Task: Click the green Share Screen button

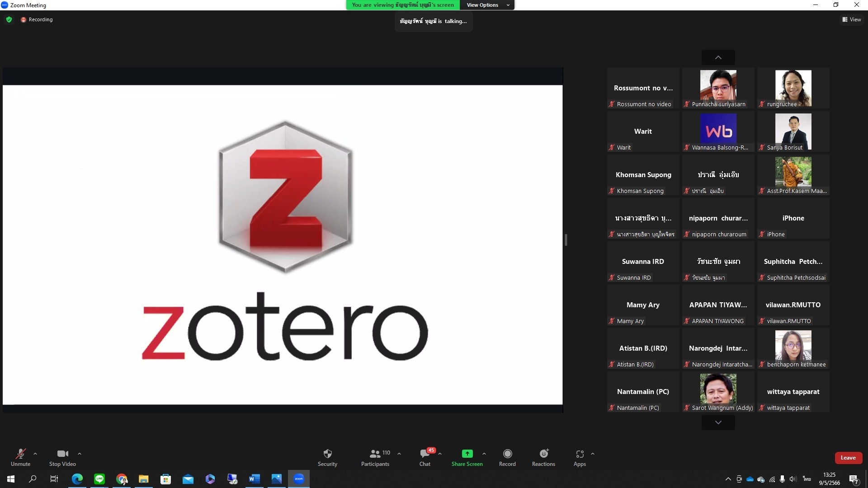Action: click(467, 457)
